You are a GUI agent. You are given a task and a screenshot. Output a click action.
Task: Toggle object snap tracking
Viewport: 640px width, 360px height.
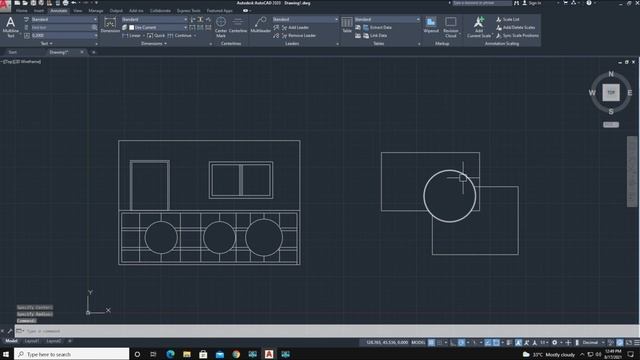coord(488,342)
